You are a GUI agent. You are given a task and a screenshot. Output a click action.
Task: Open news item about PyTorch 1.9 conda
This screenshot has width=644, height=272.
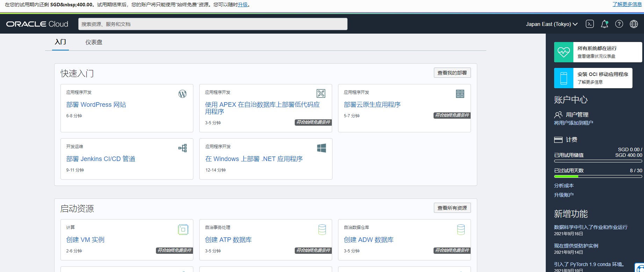tap(589, 264)
